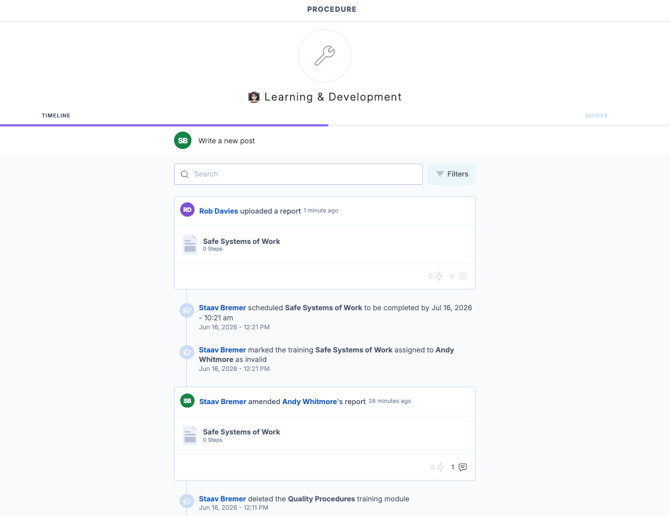Open Safe Systems of Work in Rob's report
670x516 pixels.
[x=241, y=241]
